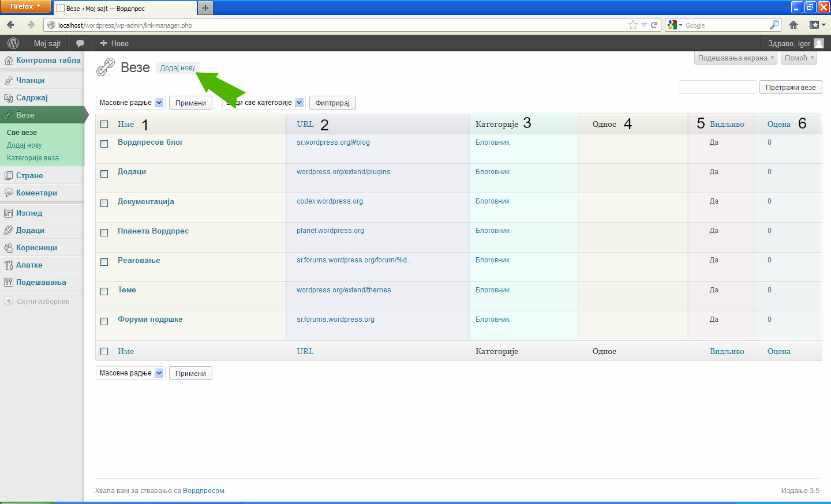
Task: Check the box for Теме
Action: [x=104, y=291]
